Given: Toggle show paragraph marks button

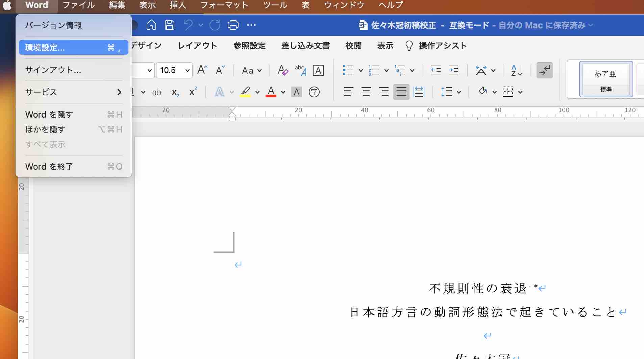Looking at the screenshot, I should pos(545,70).
